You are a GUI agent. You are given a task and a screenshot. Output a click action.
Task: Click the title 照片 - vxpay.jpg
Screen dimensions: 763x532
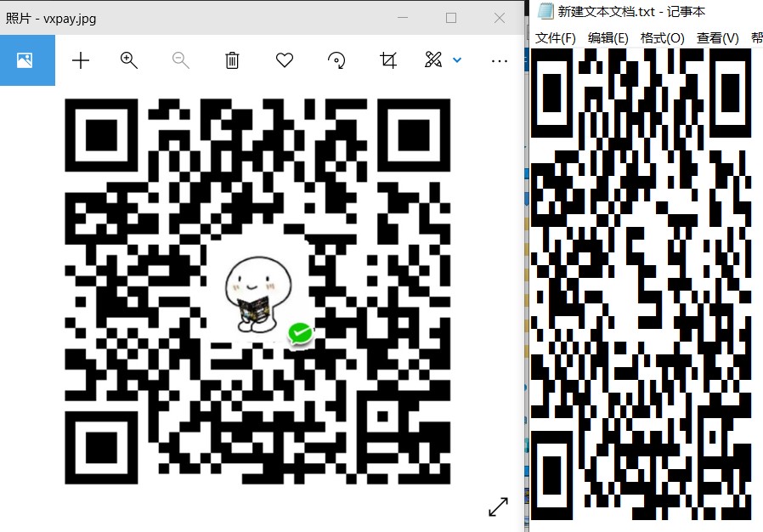51,19
